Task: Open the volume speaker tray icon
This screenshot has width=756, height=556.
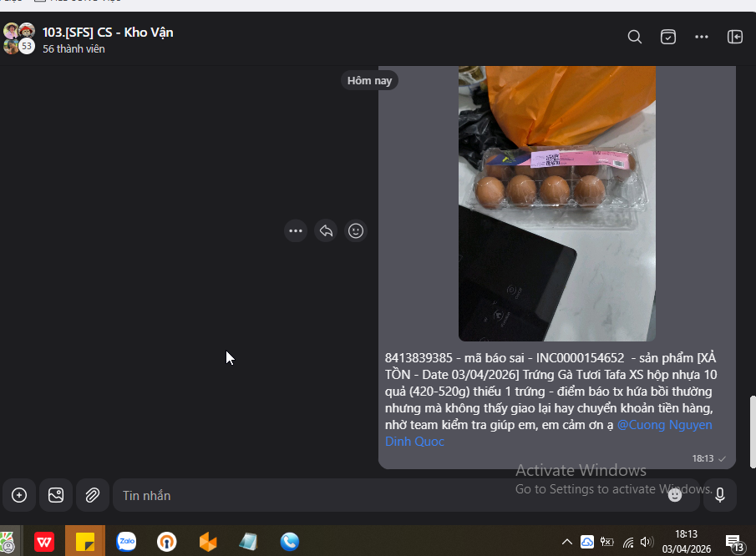Action: click(x=647, y=542)
